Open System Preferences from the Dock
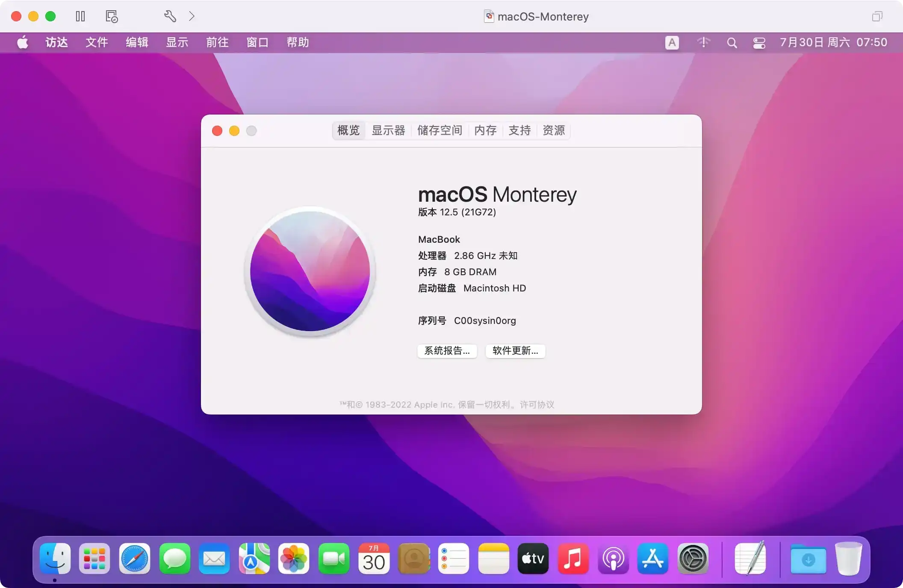903x588 pixels. pos(693,559)
